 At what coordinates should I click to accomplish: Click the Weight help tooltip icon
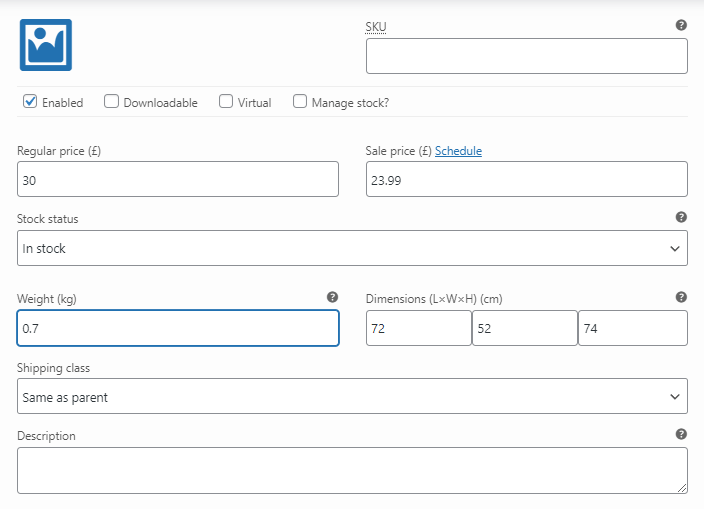tap(332, 297)
